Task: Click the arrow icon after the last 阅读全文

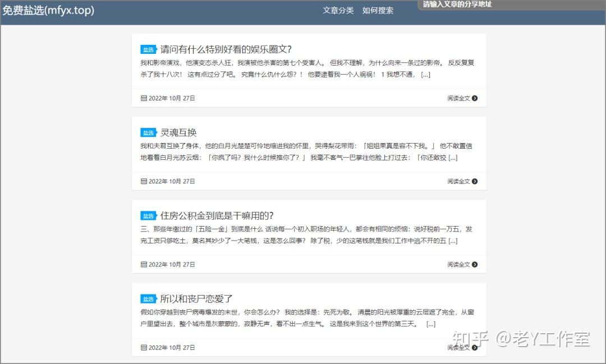Action: 475,347
